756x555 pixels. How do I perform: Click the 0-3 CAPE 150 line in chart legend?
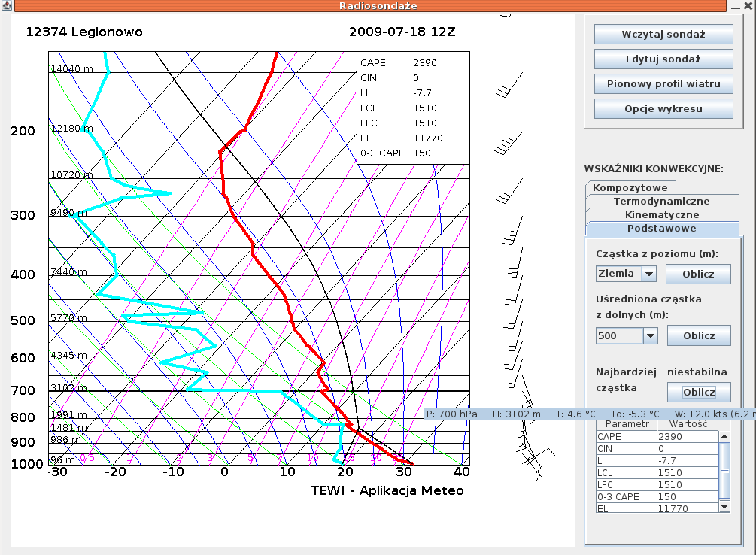coord(396,153)
